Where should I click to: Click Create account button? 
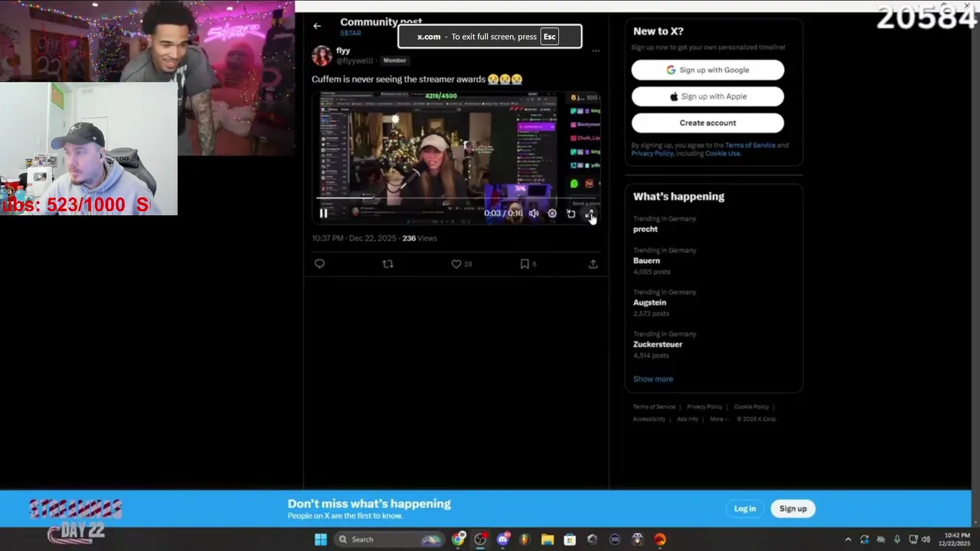pyautogui.click(x=707, y=122)
